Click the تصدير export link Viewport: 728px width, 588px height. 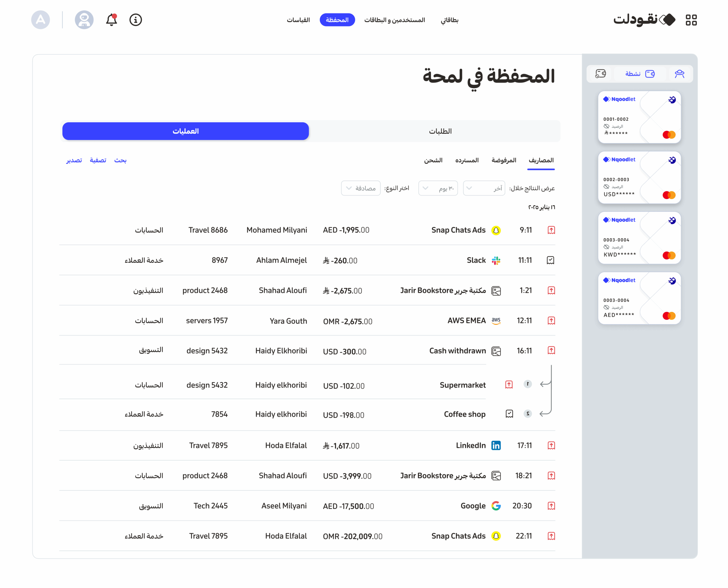click(x=74, y=160)
